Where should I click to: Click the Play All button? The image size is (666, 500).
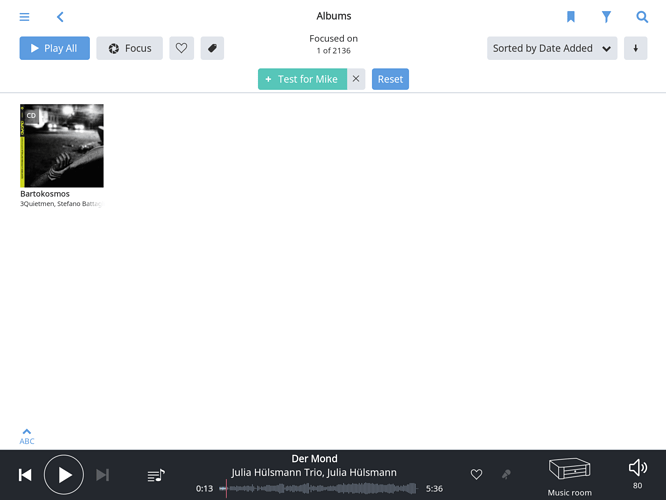point(54,48)
